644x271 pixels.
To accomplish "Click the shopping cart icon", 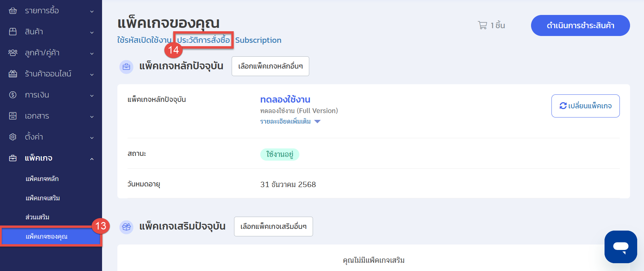I will (x=482, y=25).
